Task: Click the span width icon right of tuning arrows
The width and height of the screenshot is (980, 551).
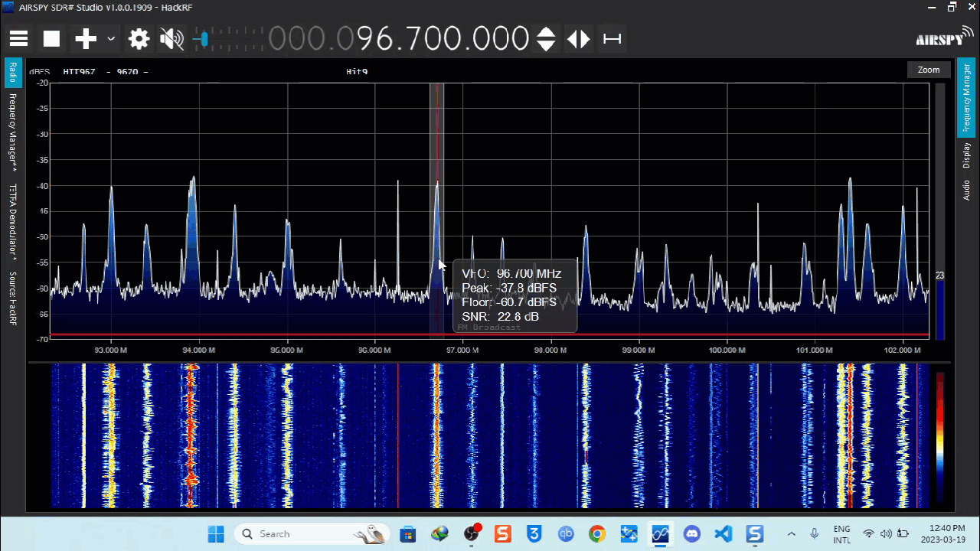Action: tap(612, 39)
